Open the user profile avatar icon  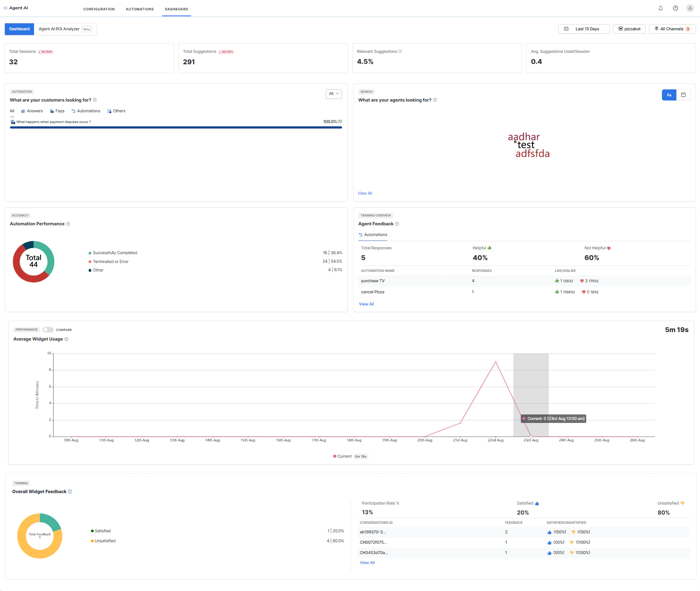pyautogui.click(x=690, y=8)
